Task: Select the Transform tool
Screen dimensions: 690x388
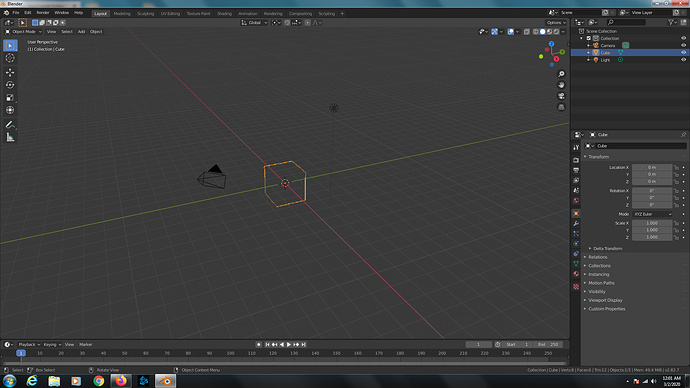Action: click(x=10, y=110)
